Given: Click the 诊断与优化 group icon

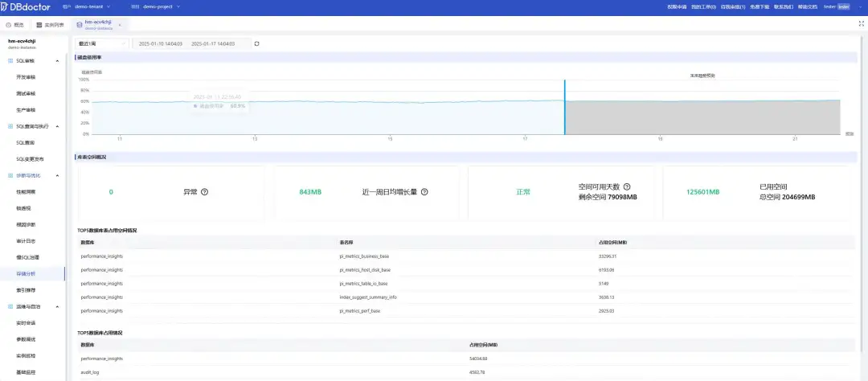Looking at the screenshot, I should (10, 175).
